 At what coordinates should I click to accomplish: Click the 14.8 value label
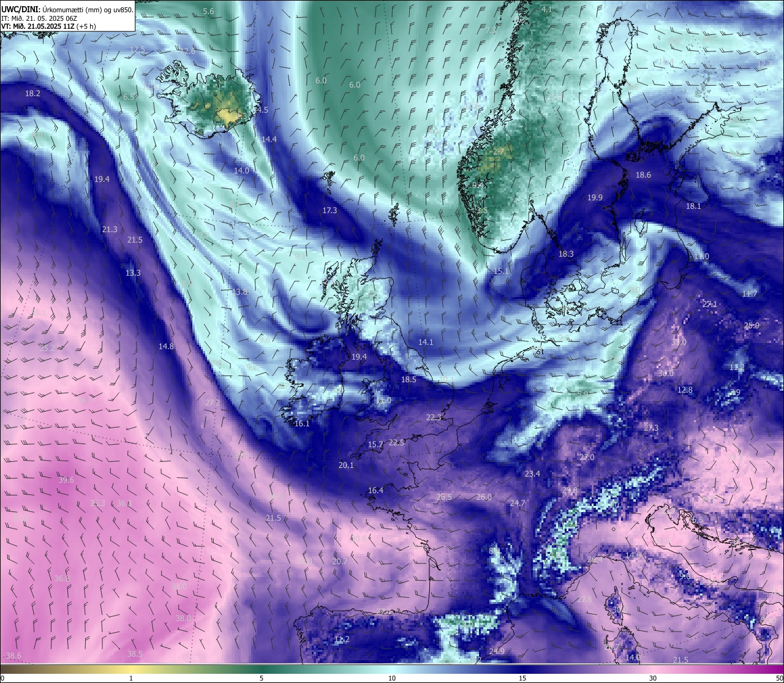(x=166, y=347)
